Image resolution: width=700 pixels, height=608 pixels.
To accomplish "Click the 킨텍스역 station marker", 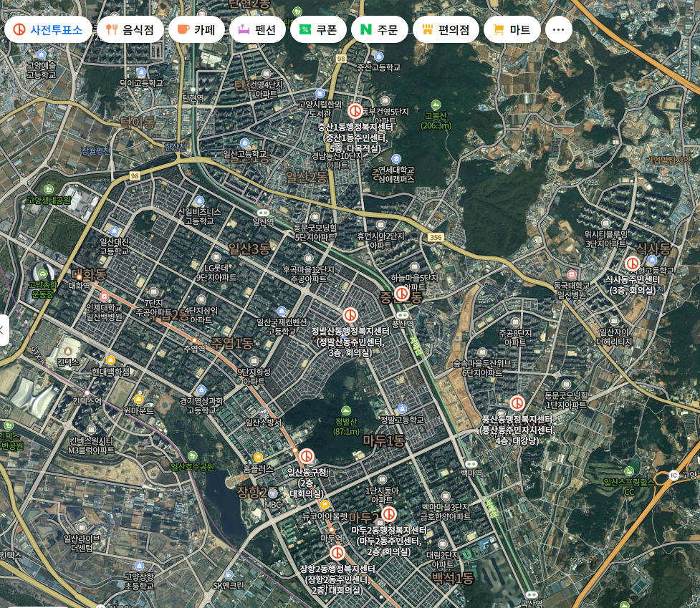I will point(87,393).
